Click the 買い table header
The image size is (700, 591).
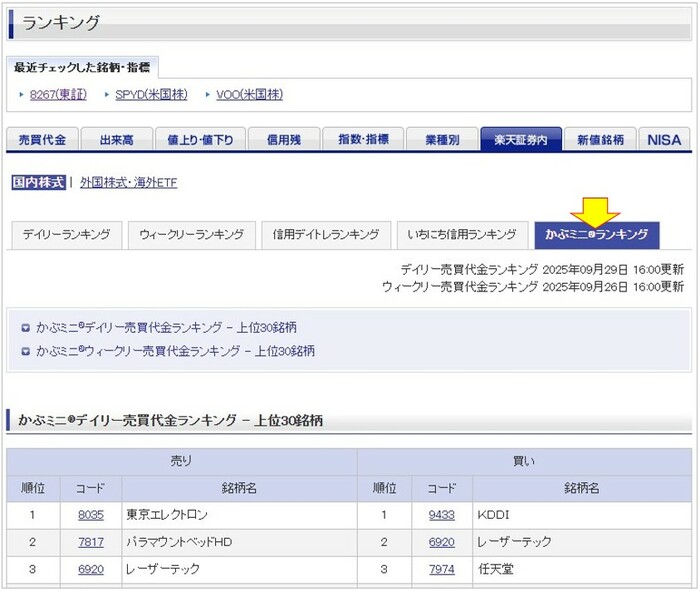(524, 462)
